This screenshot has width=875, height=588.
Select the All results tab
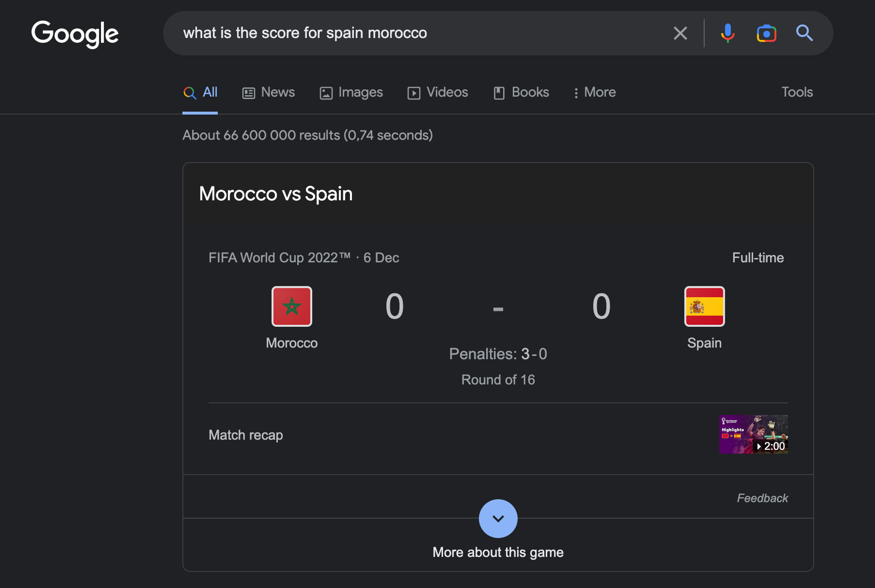(x=200, y=92)
